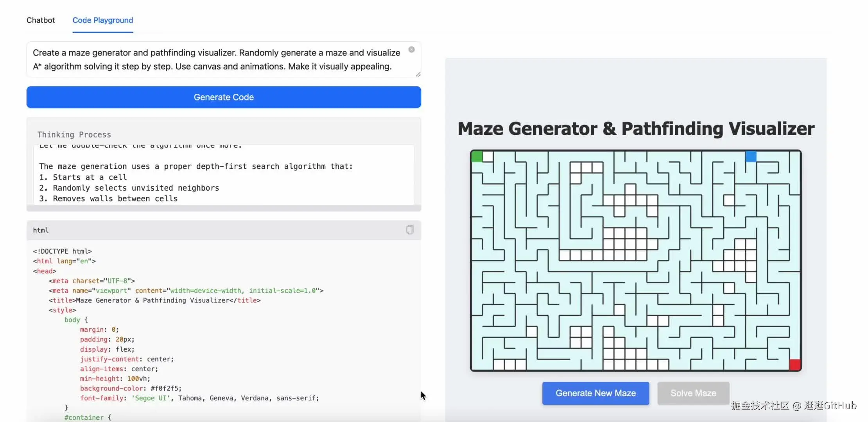The height and width of the screenshot is (422, 868).
Task: Click the horizontal bar below Thinking Process text
Action: click(x=224, y=208)
